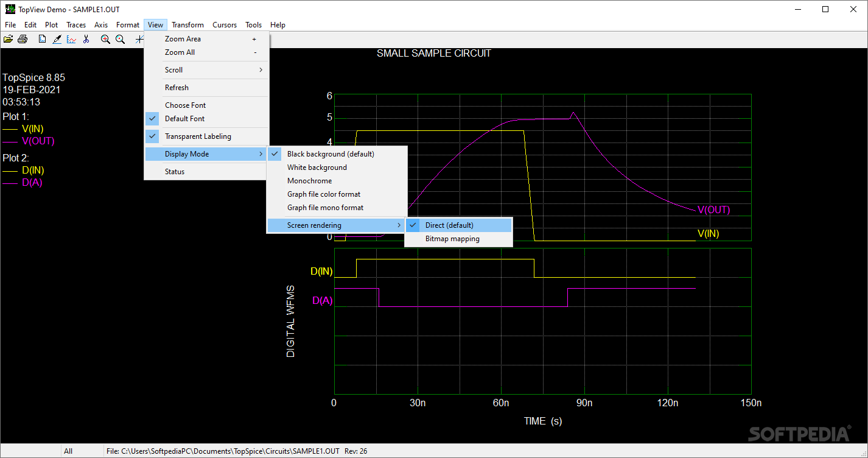This screenshot has width=868, height=458.
Task: Click Choose Font menu entry
Action: [x=206, y=105]
